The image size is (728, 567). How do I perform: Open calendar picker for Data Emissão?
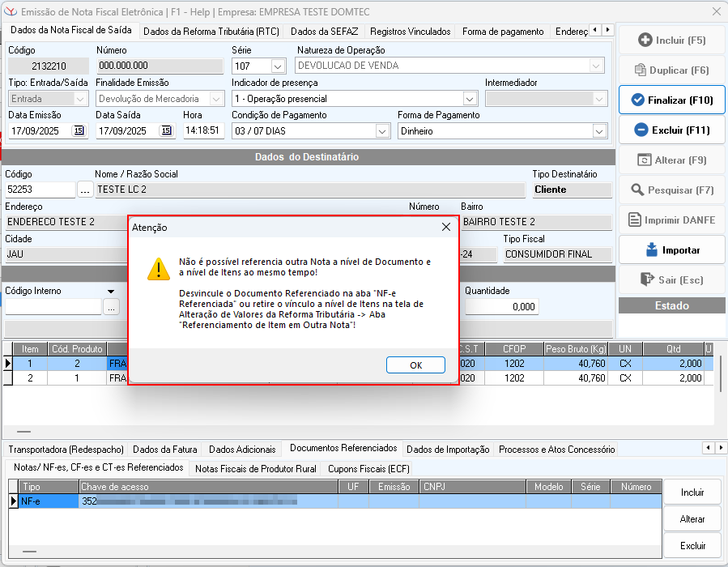[x=79, y=130]
